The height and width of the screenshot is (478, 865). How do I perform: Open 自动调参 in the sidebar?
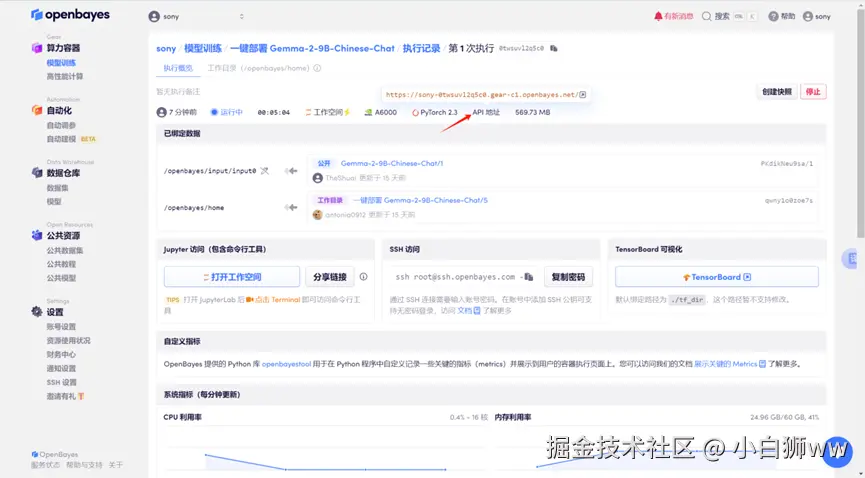pyautogui.click(x=61, y=125)
